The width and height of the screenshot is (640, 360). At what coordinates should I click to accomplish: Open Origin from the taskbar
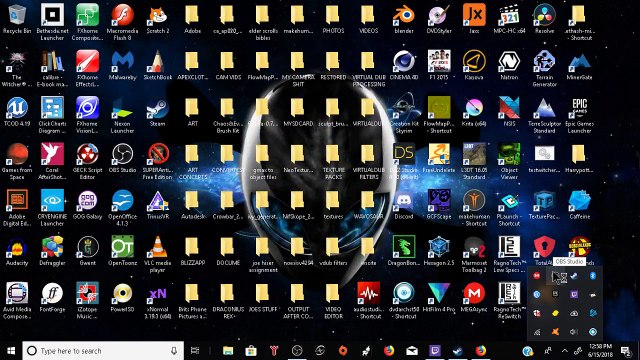pyautogui.click(x=343, y=351)
